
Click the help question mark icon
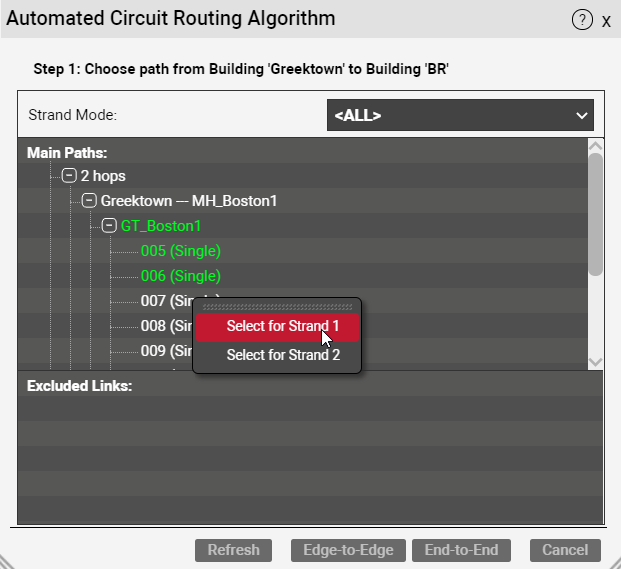point(582,20)
